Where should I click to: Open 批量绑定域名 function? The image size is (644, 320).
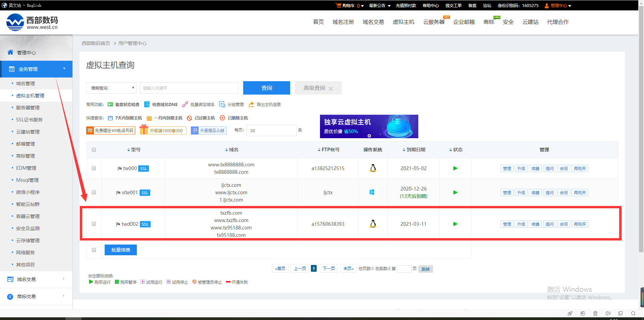coord(202,104)
